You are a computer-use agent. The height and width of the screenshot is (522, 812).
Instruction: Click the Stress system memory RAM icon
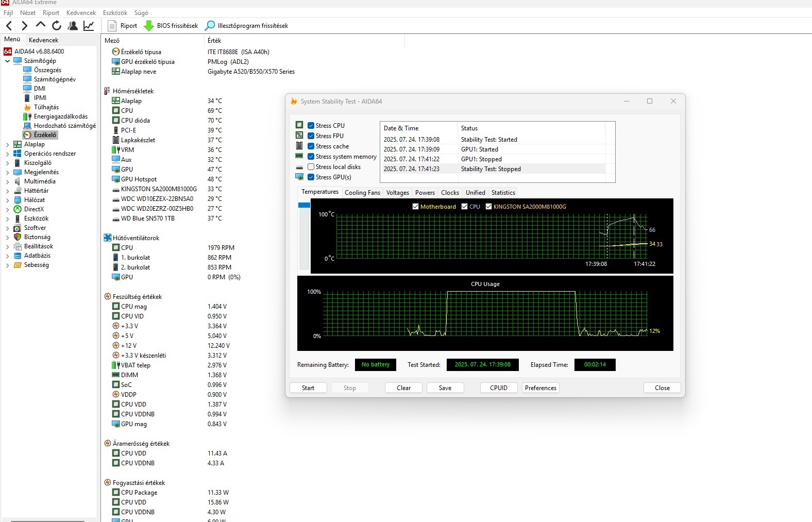click(299, 156)
